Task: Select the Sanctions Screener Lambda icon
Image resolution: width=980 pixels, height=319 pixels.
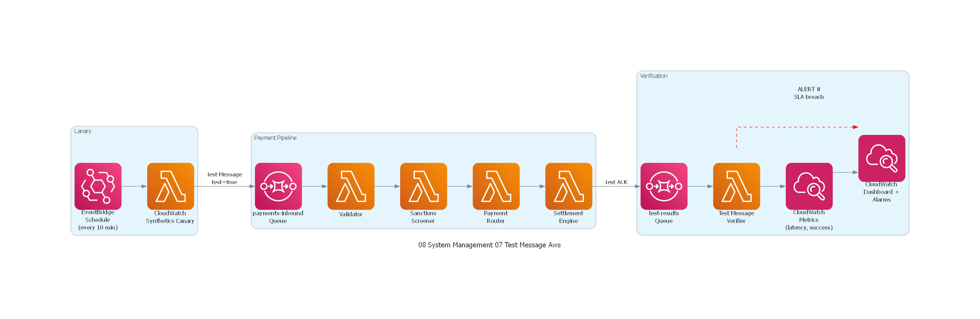Action: [423, 186]
